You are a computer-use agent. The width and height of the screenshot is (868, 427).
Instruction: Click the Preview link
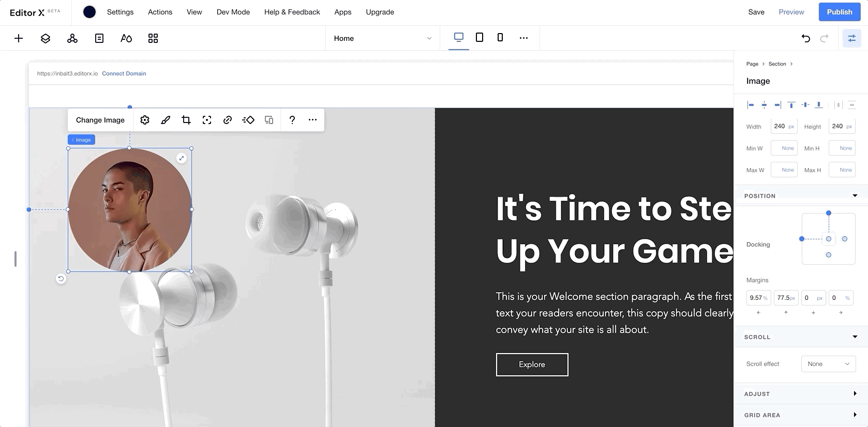791,12
